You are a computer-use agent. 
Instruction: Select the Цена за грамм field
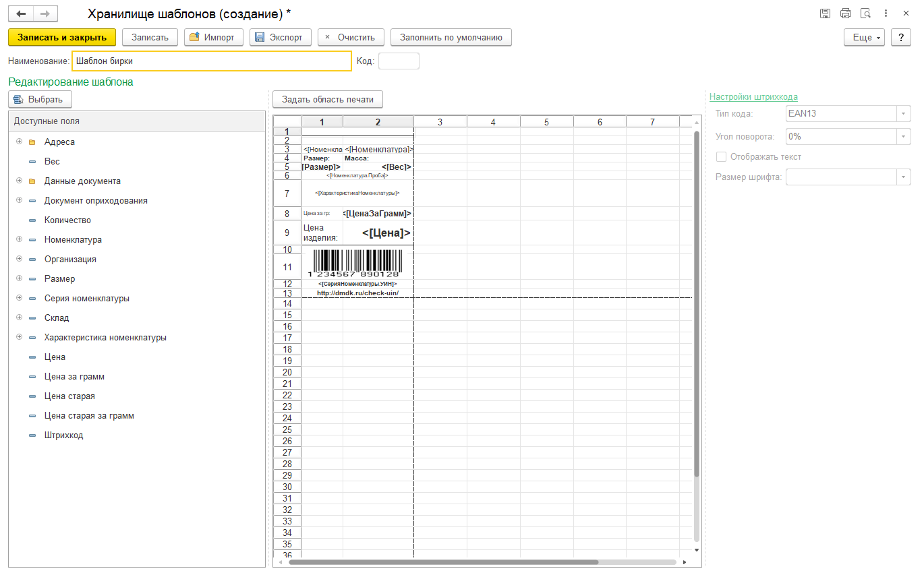[x=74, y=377]
